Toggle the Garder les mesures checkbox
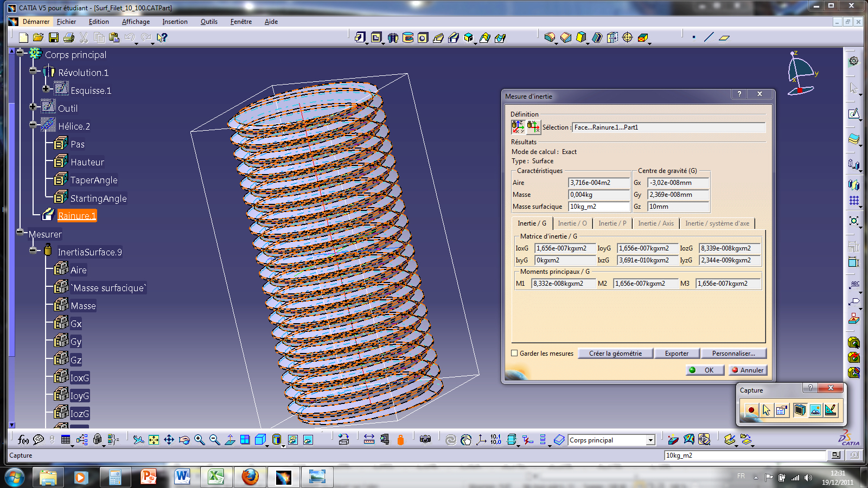Viewport: 868px width, 488px height. [x=514, y=353]
